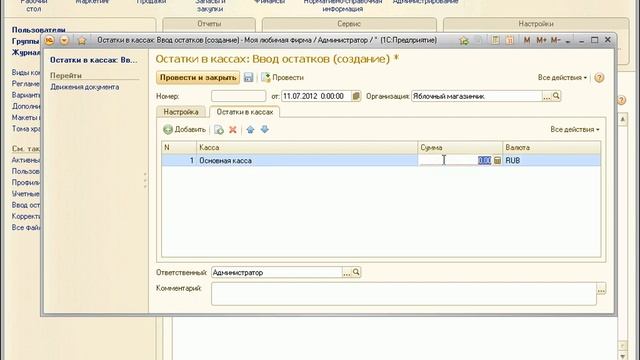This screenshot has height=360, width=640.
Task: Click the Основная касса cell
Action: pyautogui.click(x=307, y=160)
